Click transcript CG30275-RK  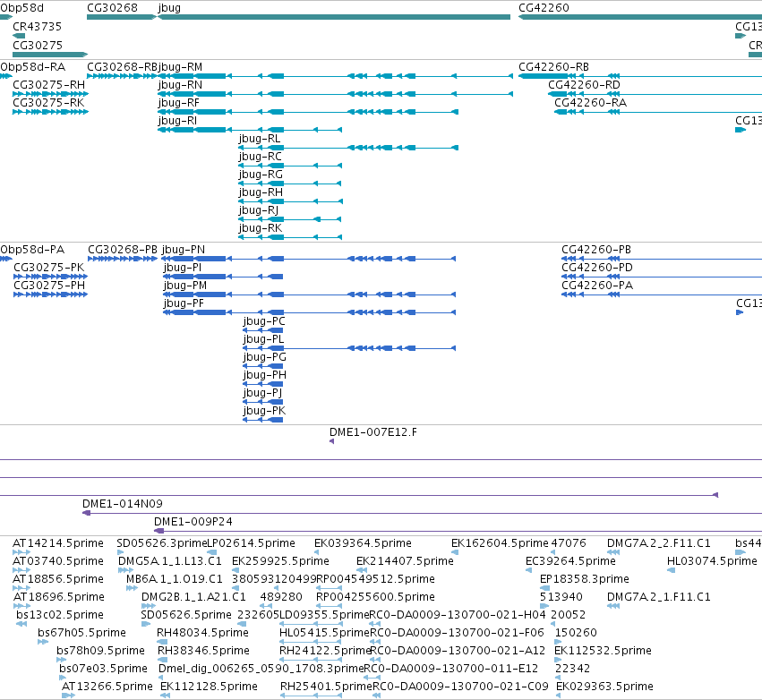point(48,103)
